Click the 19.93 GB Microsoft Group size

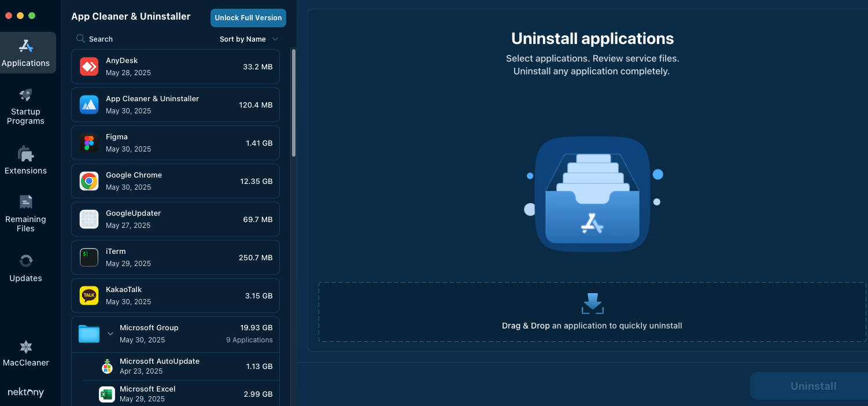coord(256,328)
